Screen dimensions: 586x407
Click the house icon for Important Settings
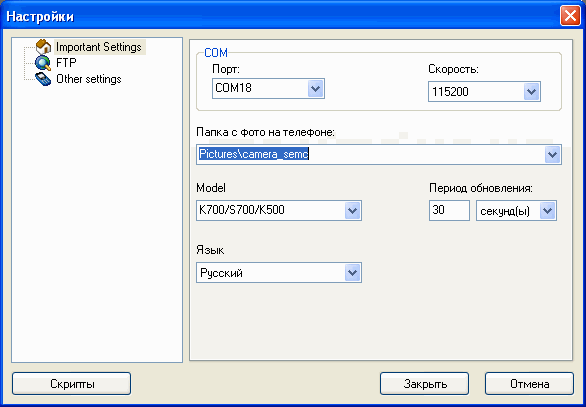[x=43, y=47]
